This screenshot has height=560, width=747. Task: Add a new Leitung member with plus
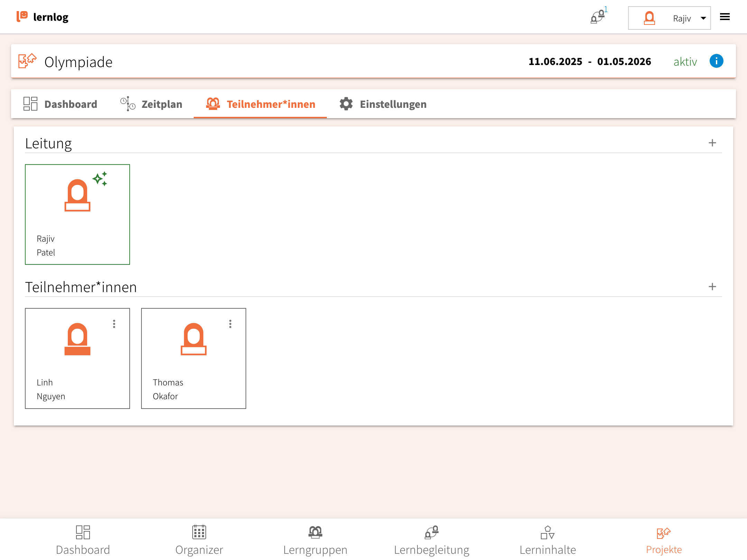tap(712, 143)
